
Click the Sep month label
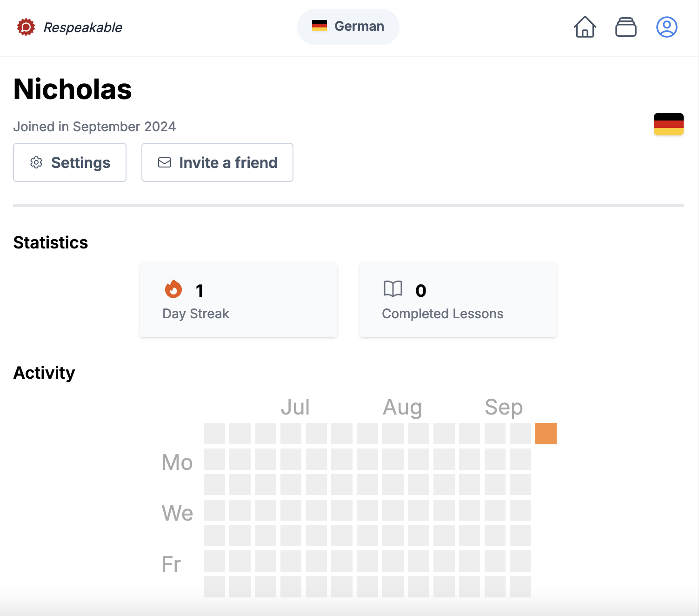pyautogui.click(x=504, y=407)
